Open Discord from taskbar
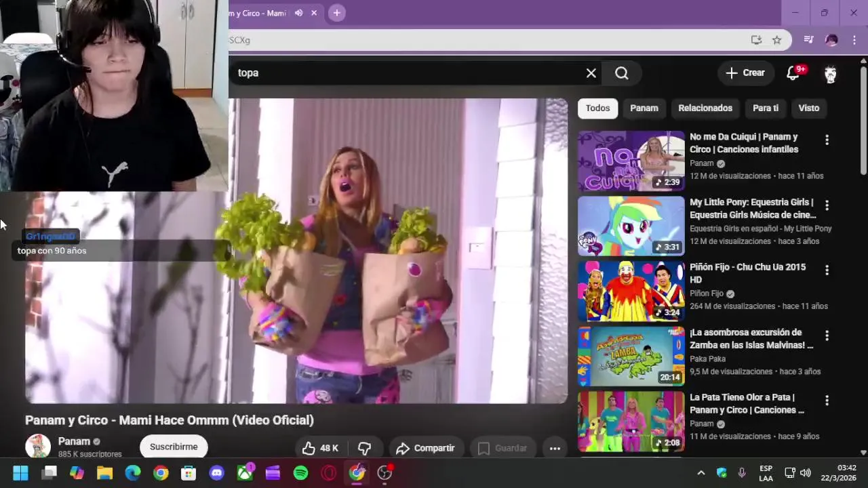The height and width of the screenshot is (488, 868). [x=217, y=472]
